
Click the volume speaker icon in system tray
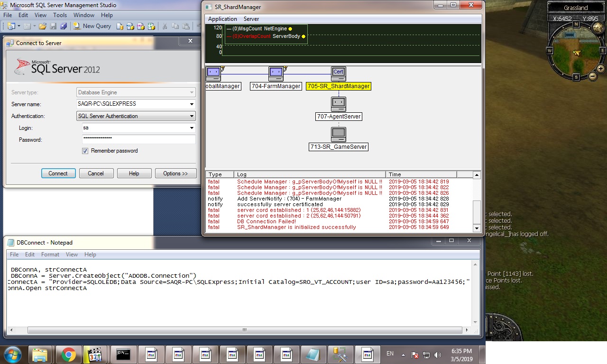437,355
